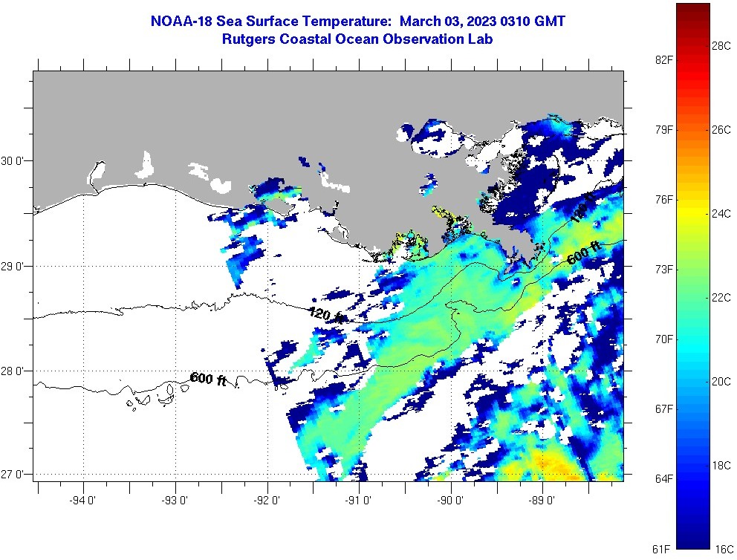Click the 600 ft contour label near 28 0'
Image resolution: width=737 pixels, height=560 pixels.
tap(208, 379)
